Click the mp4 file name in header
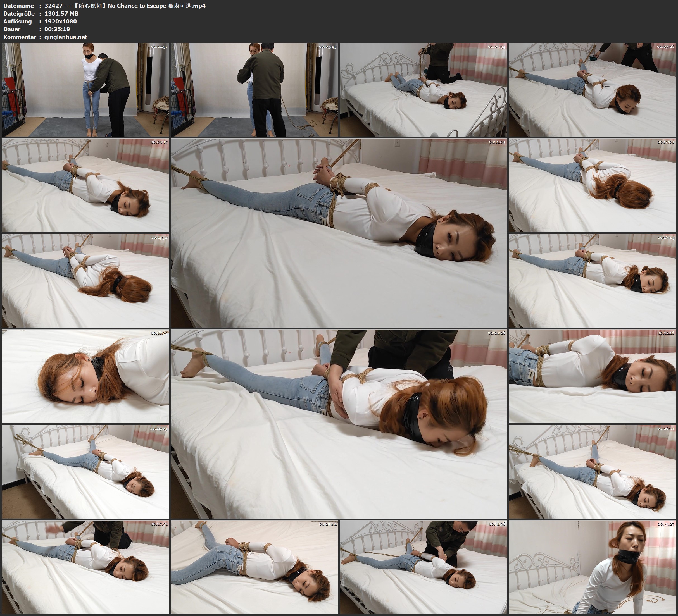This screenshot has height=616, width=678. pos(125,6)
